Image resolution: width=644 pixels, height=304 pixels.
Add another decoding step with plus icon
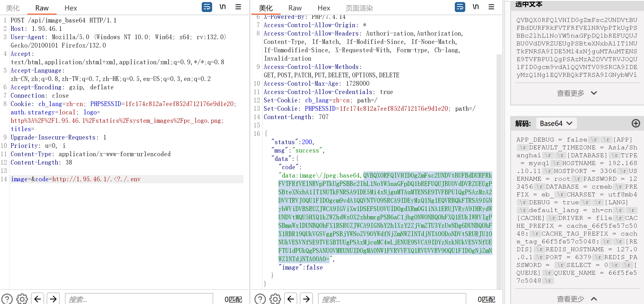tap(636, 123)
